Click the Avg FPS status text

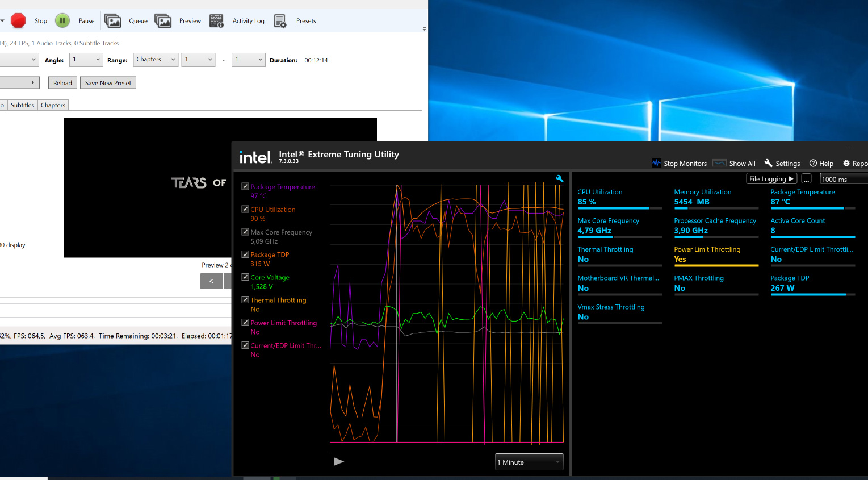[x=72, y=336]
